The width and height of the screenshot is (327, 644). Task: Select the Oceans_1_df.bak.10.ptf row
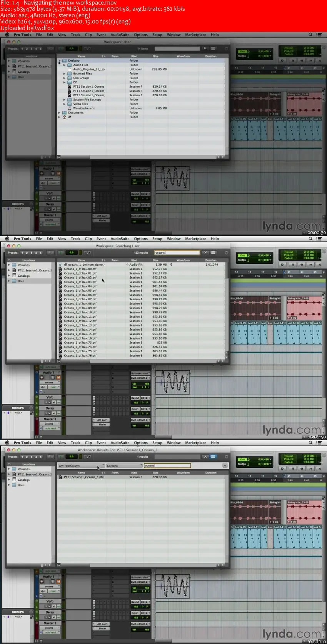(x=141, y=312)
